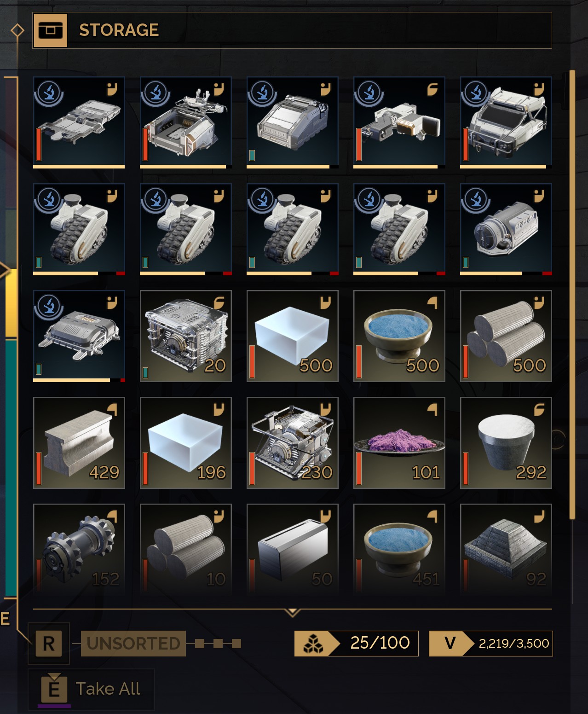
Task: Click the V volume 2,219/3,500 indicator
Action: coord(491,643)
